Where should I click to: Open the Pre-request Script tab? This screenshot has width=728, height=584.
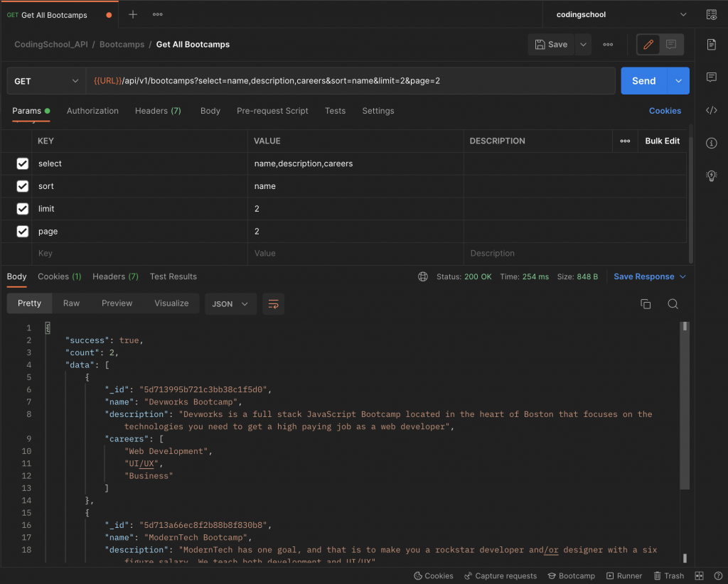pos(272,111)
